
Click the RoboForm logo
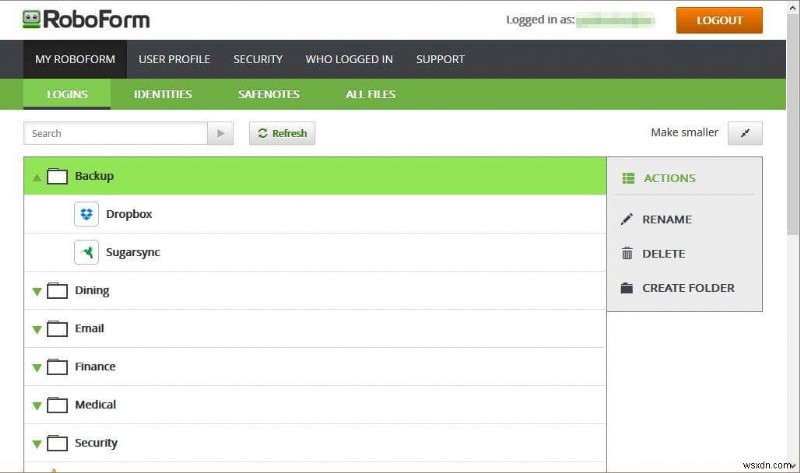pos(86,19)
